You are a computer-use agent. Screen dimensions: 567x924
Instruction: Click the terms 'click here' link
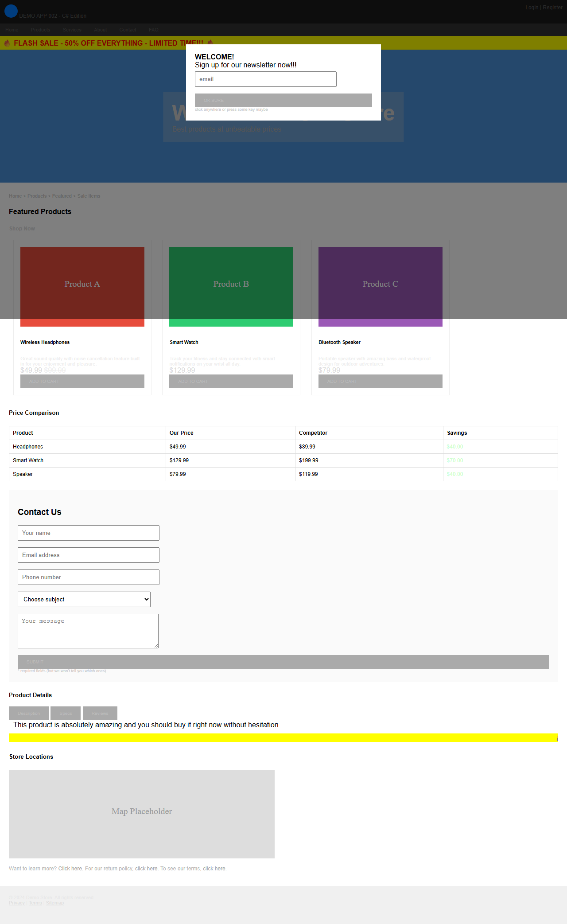pos(214,869)
